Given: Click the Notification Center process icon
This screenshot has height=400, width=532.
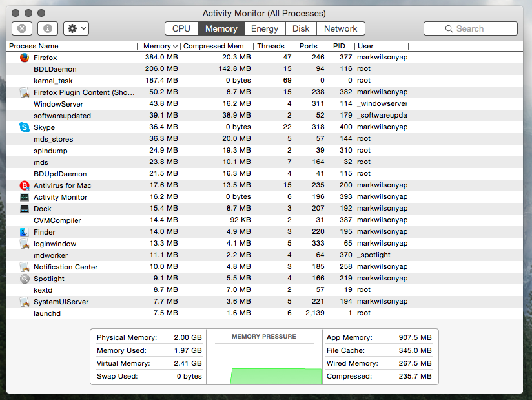Looking at the screenshot, I should 25,267.
